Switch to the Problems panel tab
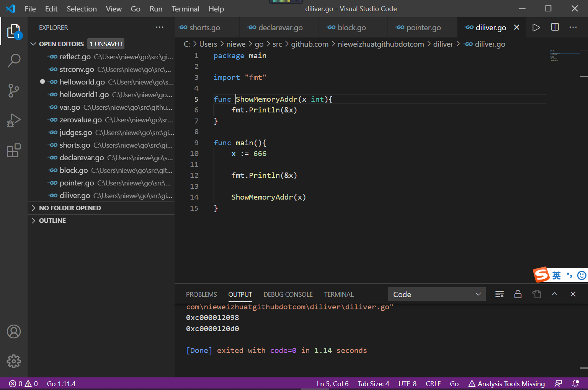588x390 pixels. (x=201, y=294)
